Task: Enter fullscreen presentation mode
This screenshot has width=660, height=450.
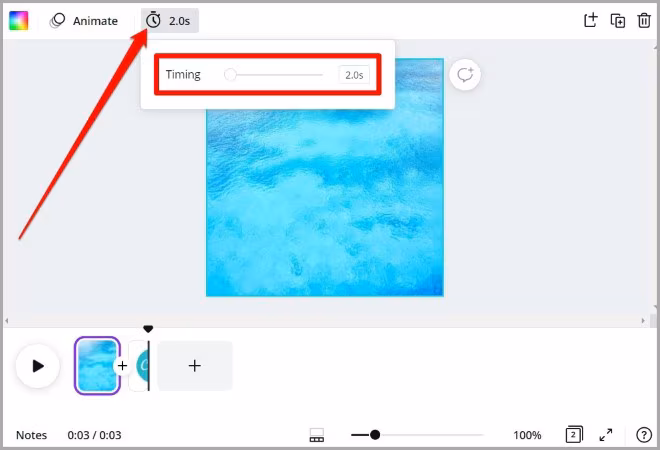Action: coord(606,435)
